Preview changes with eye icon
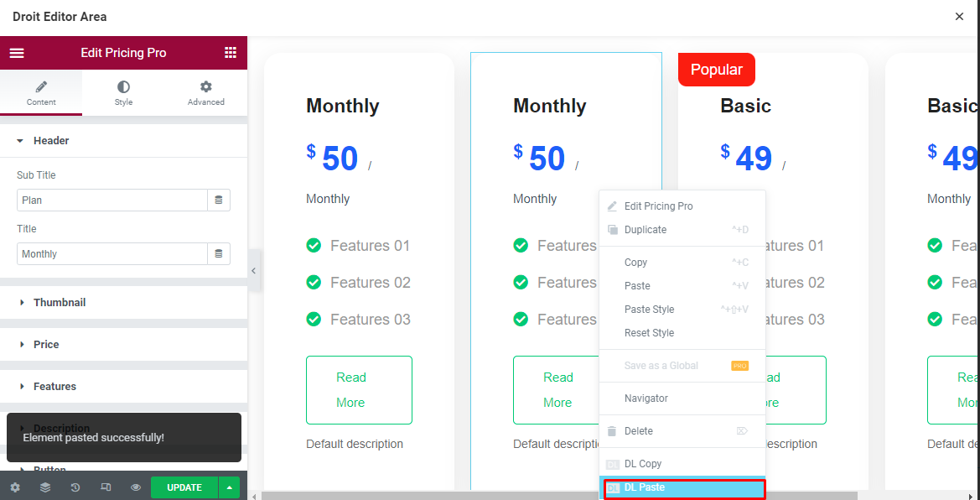 pos(136,487)
